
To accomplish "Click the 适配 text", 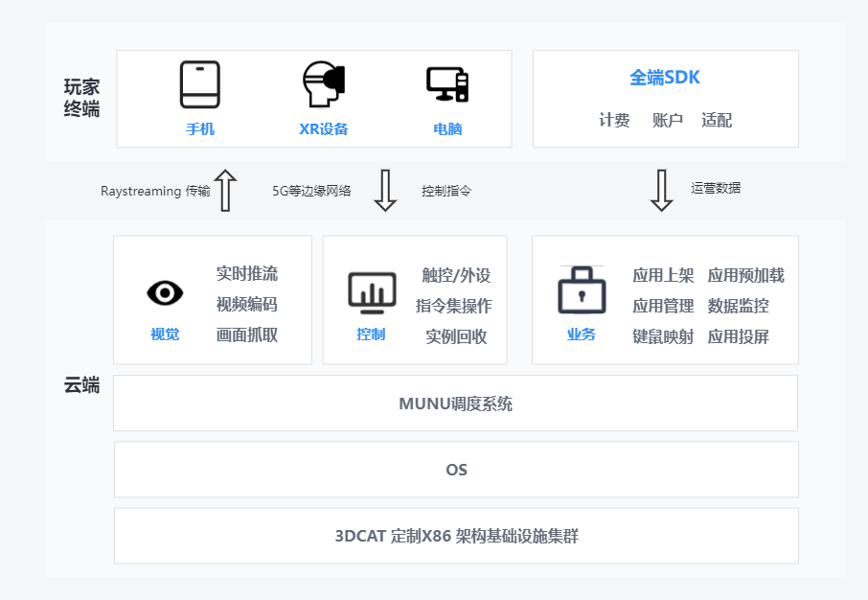I will (x=717, y=120).
